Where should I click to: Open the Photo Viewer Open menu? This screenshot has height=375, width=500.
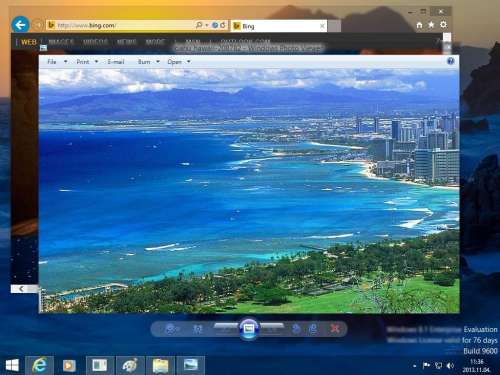(175, 62)
